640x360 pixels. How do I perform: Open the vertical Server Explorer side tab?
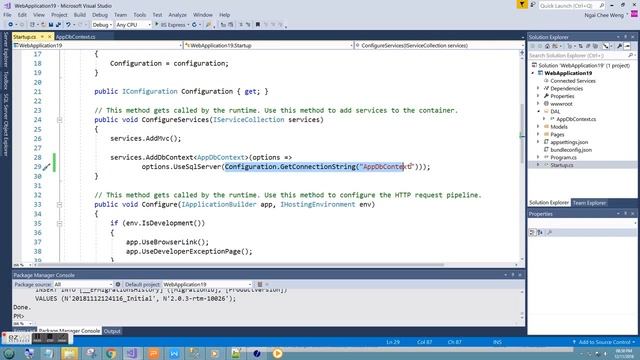click(6, 49)
